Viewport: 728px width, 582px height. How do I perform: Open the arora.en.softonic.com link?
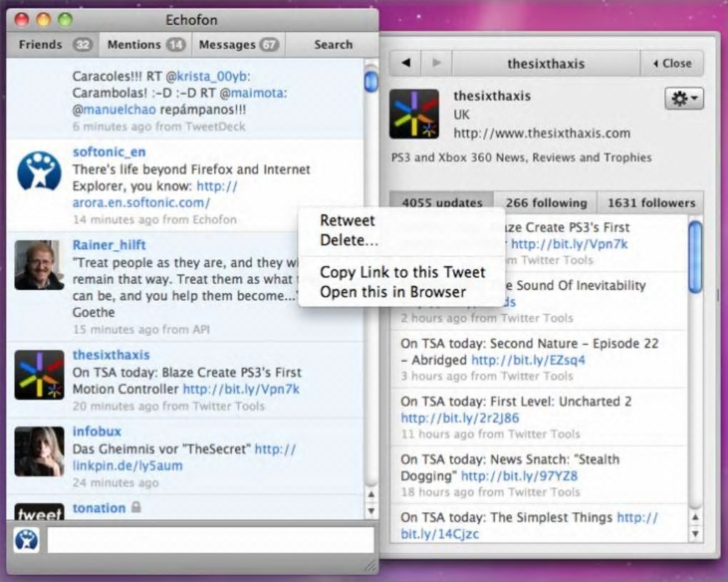pyautogui.click(x=141, y=203)
